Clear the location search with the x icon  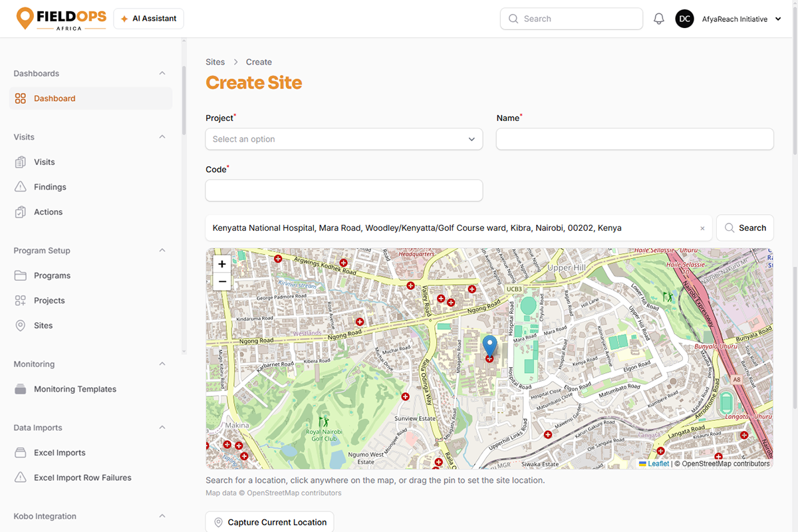point(702,228)
